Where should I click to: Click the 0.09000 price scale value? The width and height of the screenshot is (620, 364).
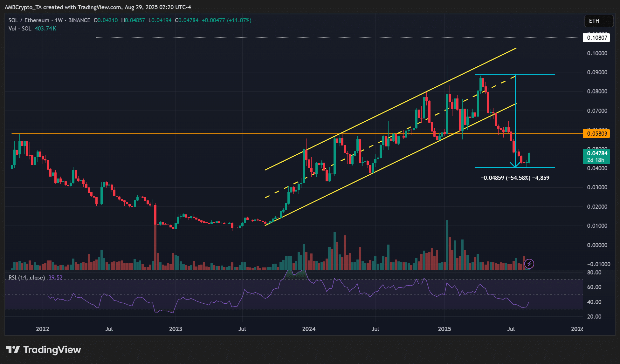pos(597,72)
